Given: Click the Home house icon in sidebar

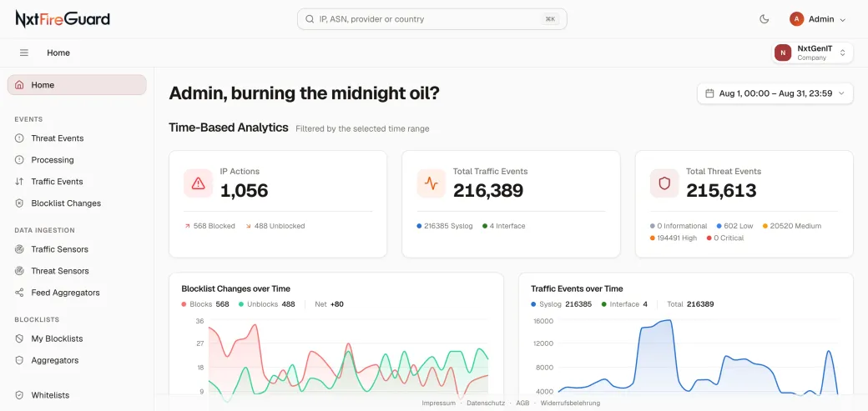Looking at the screenshot, I should click(19, 85).
